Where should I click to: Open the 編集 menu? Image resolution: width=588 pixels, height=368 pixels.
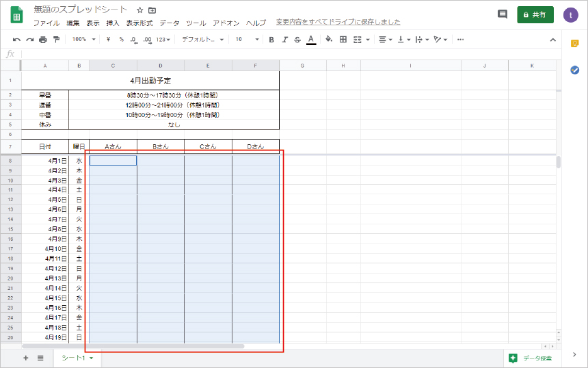click(73, 23)
